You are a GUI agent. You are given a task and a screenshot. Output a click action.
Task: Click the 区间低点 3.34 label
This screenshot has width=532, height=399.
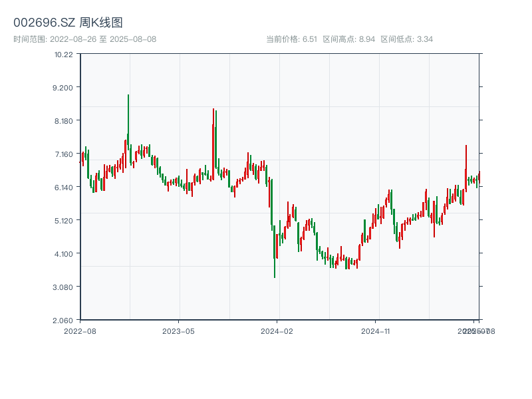pos(406,39)
